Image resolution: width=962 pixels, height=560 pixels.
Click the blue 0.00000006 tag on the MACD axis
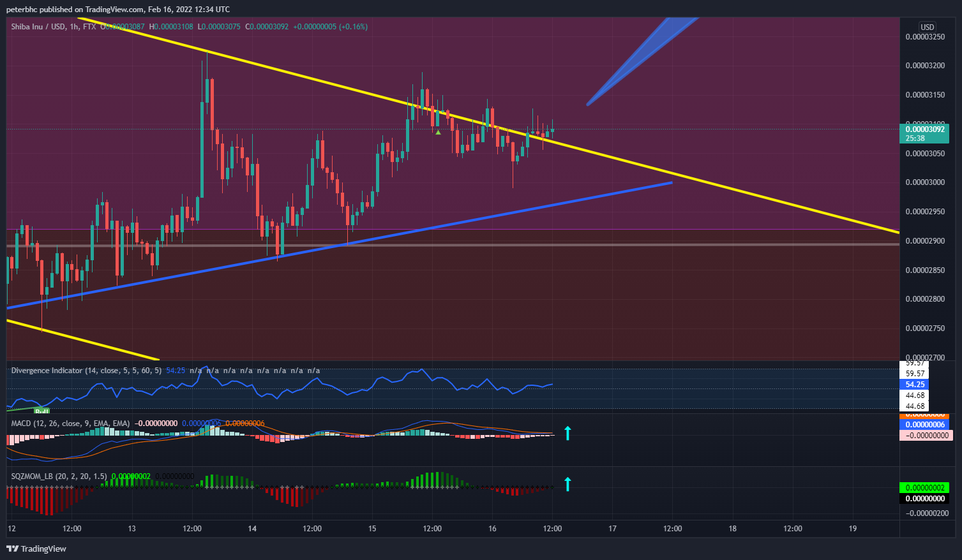924,425
